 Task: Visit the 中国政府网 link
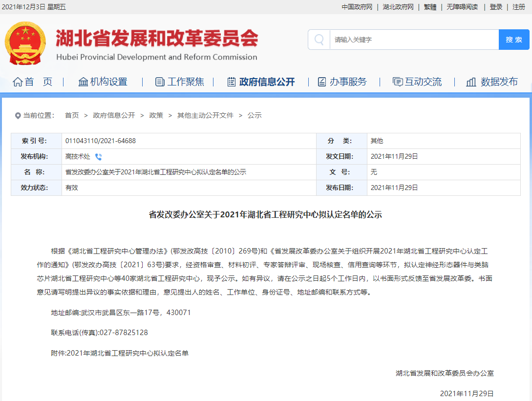point(357,7)
